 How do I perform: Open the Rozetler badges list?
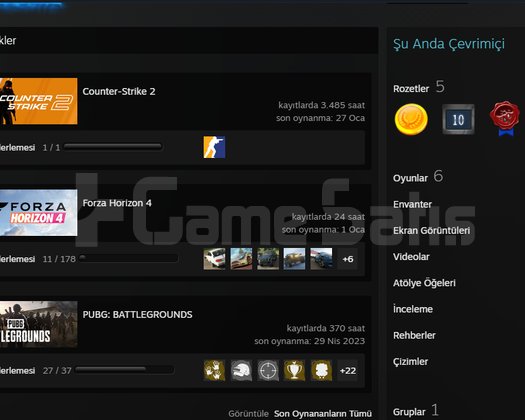coord(411,89)
